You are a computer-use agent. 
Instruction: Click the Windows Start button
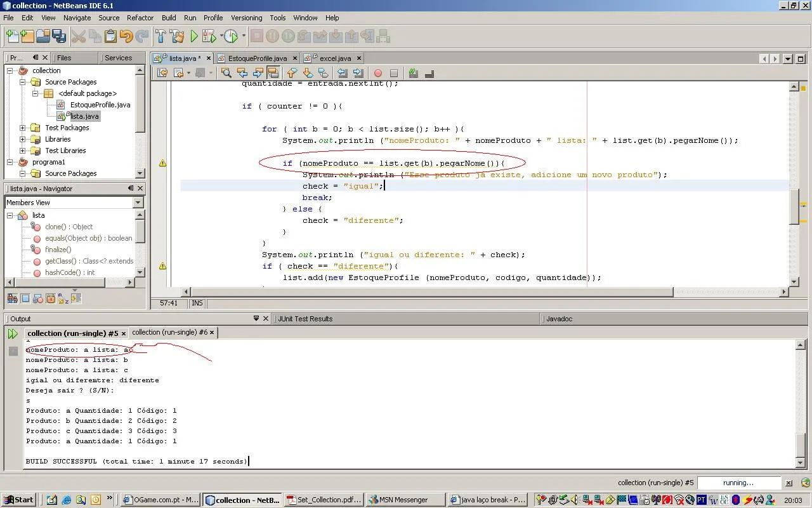pyautogui.click(x=18, y=500)
